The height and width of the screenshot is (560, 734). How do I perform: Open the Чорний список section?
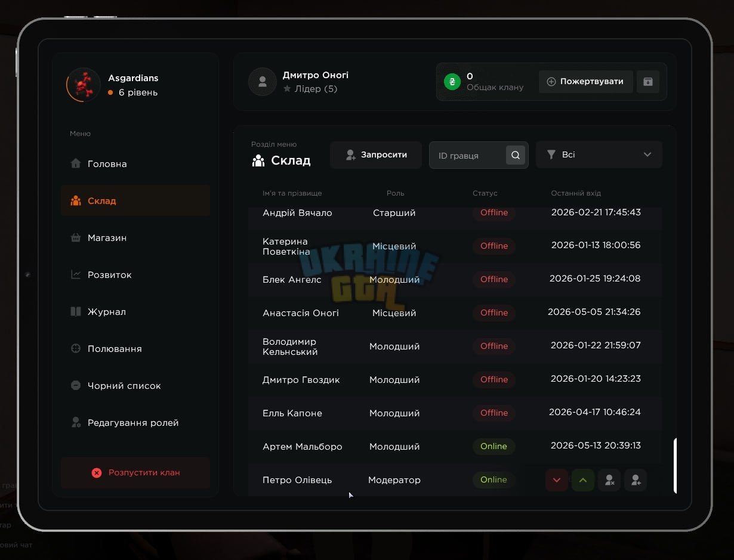tap(135, 385)
